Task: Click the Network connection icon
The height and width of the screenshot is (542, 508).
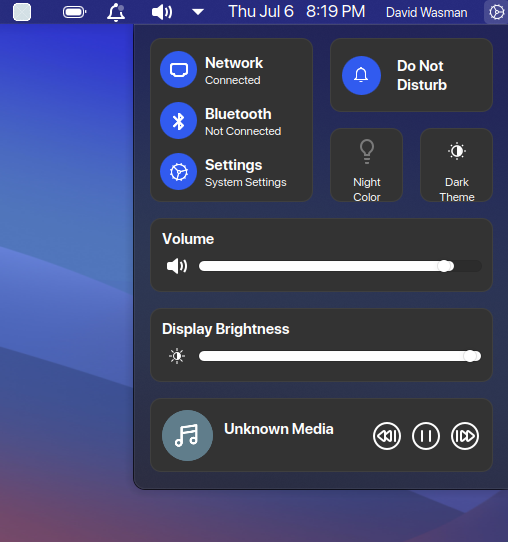Action: (x=179, y=70)
